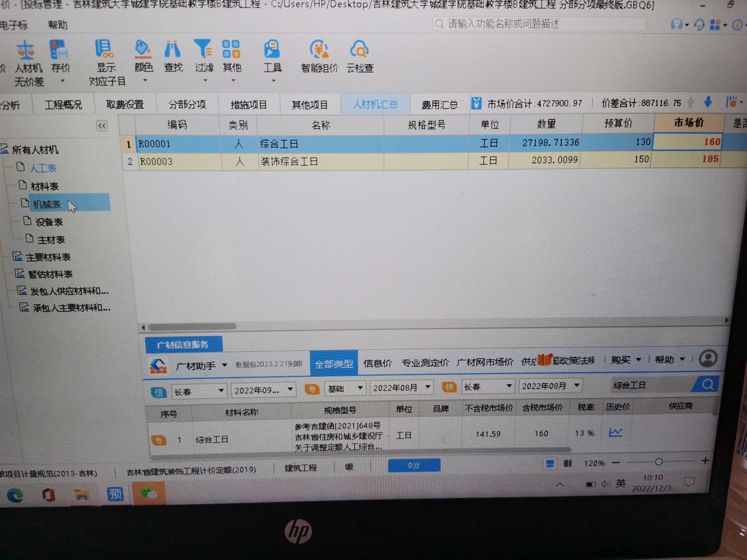Select the 广材网市场价 tab
Image resolution: width=747 pixels, height=560 pixels.
coord(485,362)
